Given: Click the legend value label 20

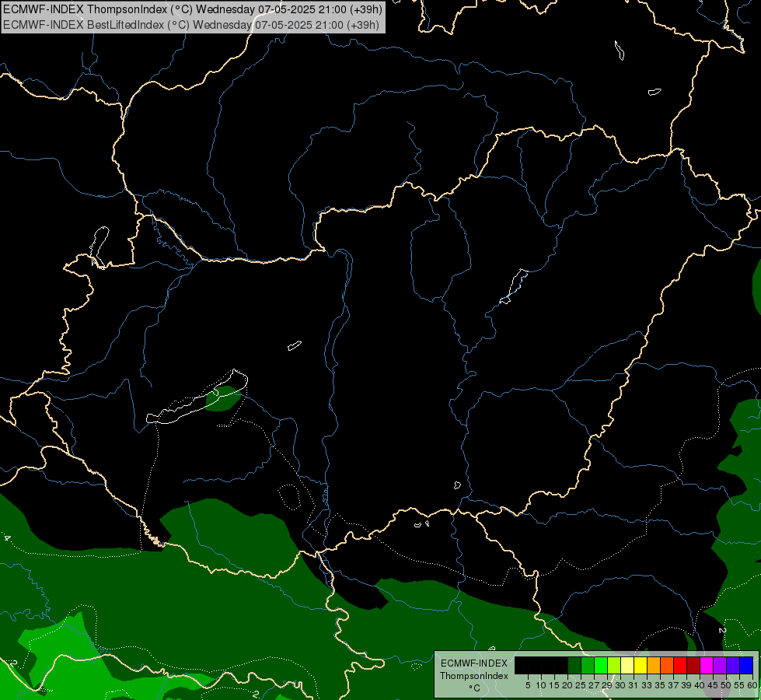Looking at the screenshot, I should pyautogui.click(x=567, y=685).
